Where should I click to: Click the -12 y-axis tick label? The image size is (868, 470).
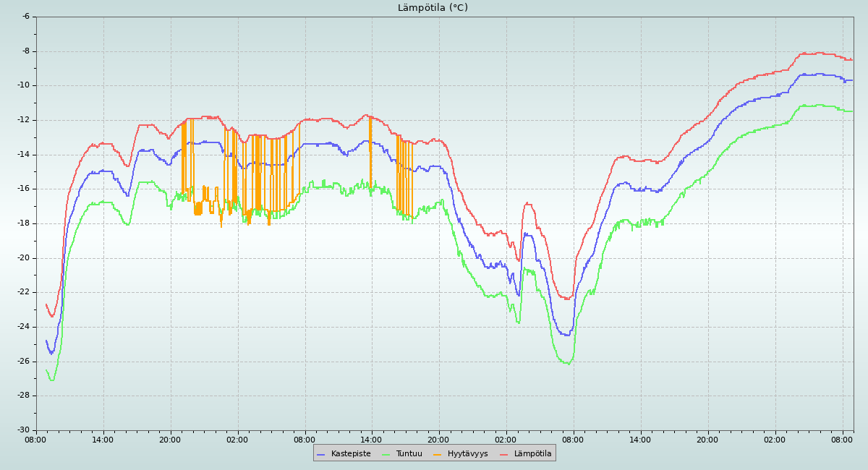point(23,119)
